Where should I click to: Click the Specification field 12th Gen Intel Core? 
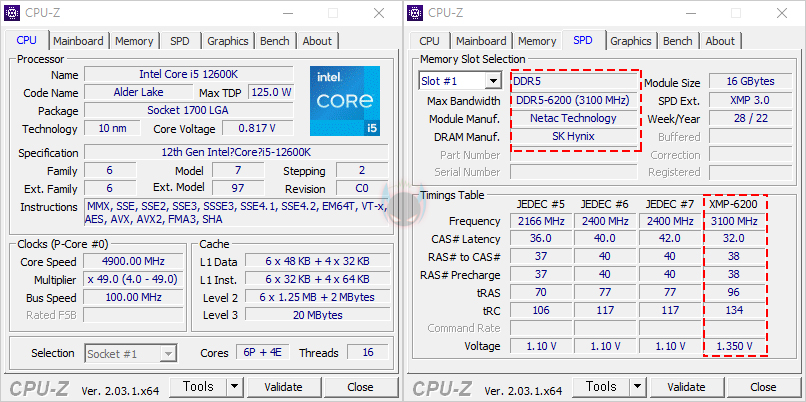(x=236, y=152)
